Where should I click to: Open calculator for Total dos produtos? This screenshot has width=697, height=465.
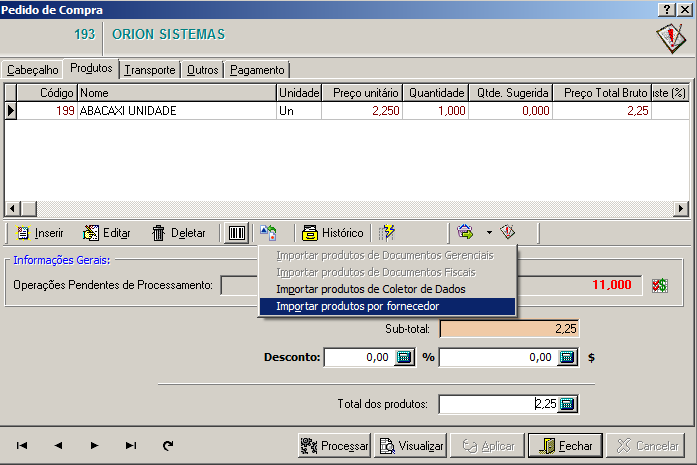click(567, 404)
